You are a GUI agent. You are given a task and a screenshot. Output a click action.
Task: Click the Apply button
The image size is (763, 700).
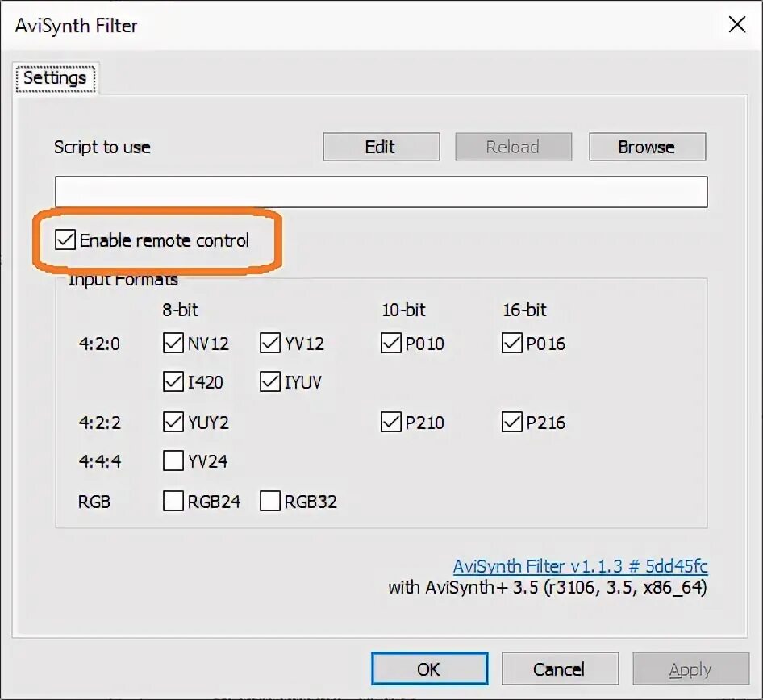coord(690,669)
